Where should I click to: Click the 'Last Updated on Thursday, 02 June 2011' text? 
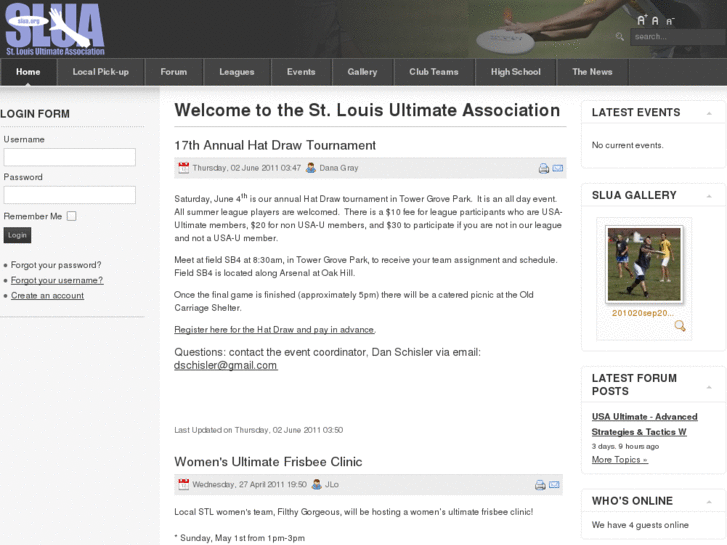pos(259,430)
